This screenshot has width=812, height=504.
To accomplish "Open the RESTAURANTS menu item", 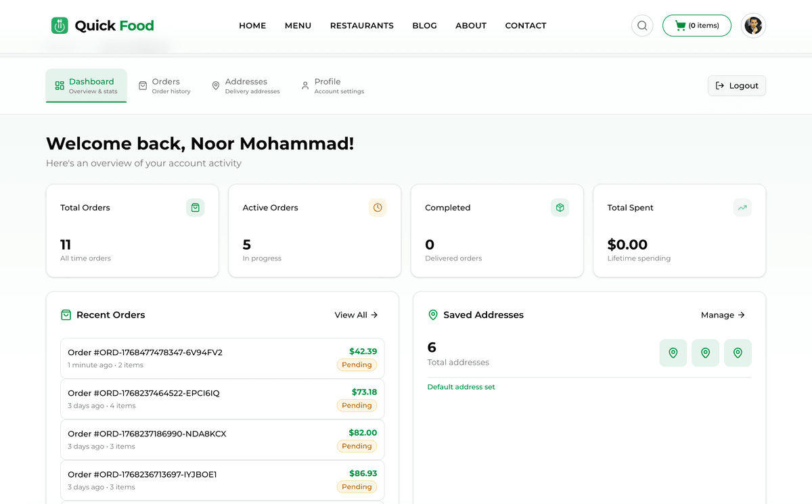I will click(x=361, y=26).
